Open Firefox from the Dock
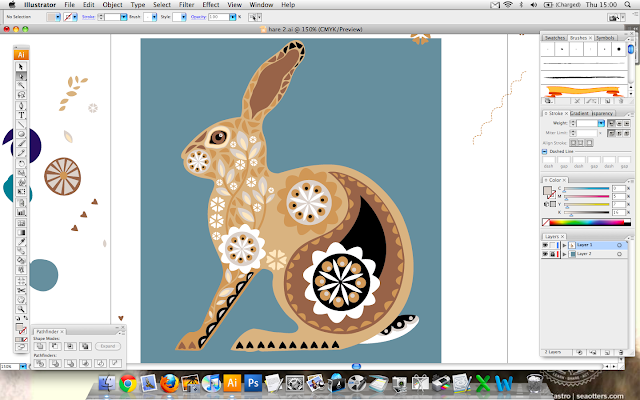Viewport: 640px width, 400px height. pos(169,383)
